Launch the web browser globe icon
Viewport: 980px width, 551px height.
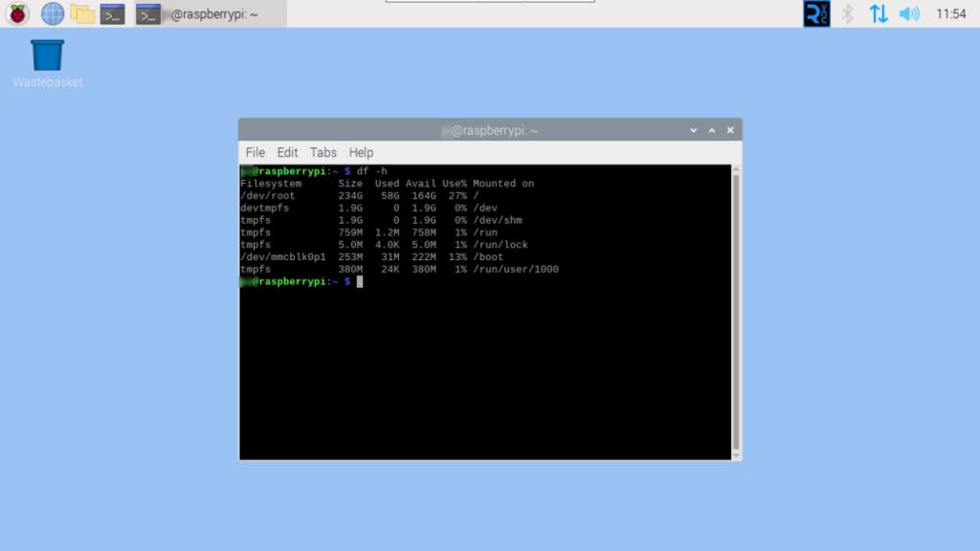(x=52, y=13)
